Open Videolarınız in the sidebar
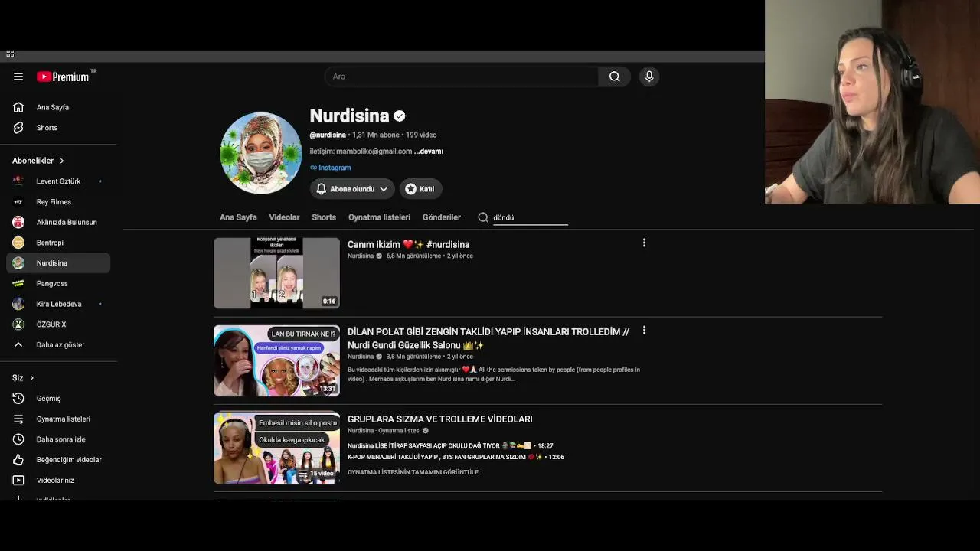The image size is (980, 551). pyautogui.click(x=58, y=480)
